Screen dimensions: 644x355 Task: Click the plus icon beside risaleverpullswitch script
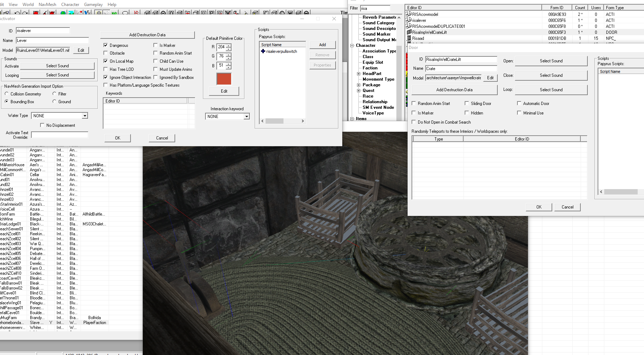pyautogui.click(x=263, y=51)
